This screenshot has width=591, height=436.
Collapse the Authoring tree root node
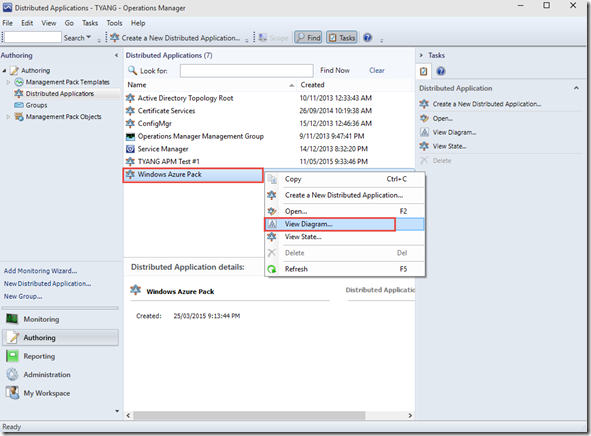coord(4,70)
